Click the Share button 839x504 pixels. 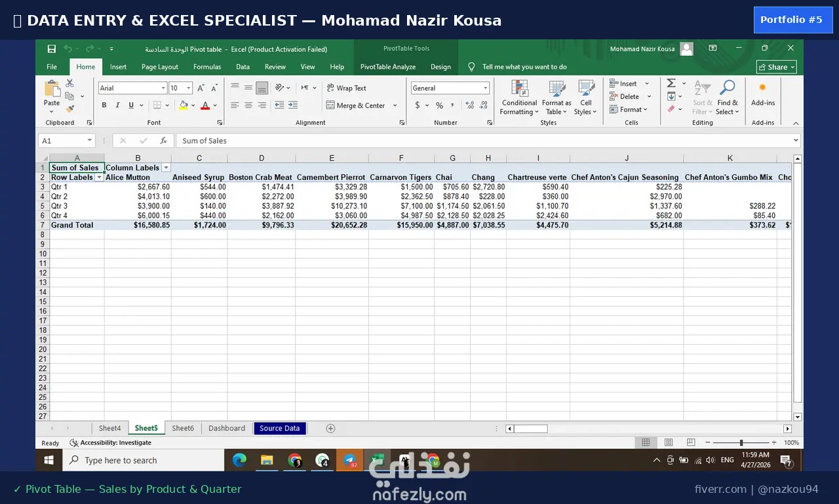pos(777,67)
